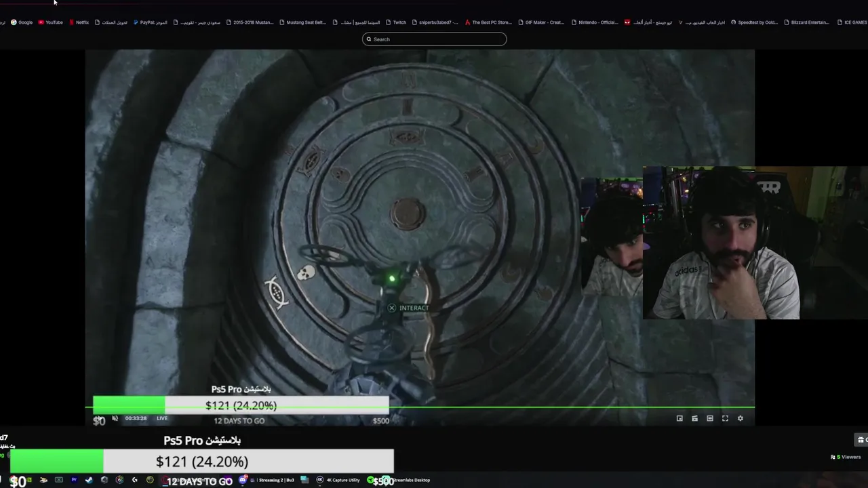Viewport: 868px width, 488px height.
Task: Open the Nintendo Official bookmark
Action: point(594,22)
